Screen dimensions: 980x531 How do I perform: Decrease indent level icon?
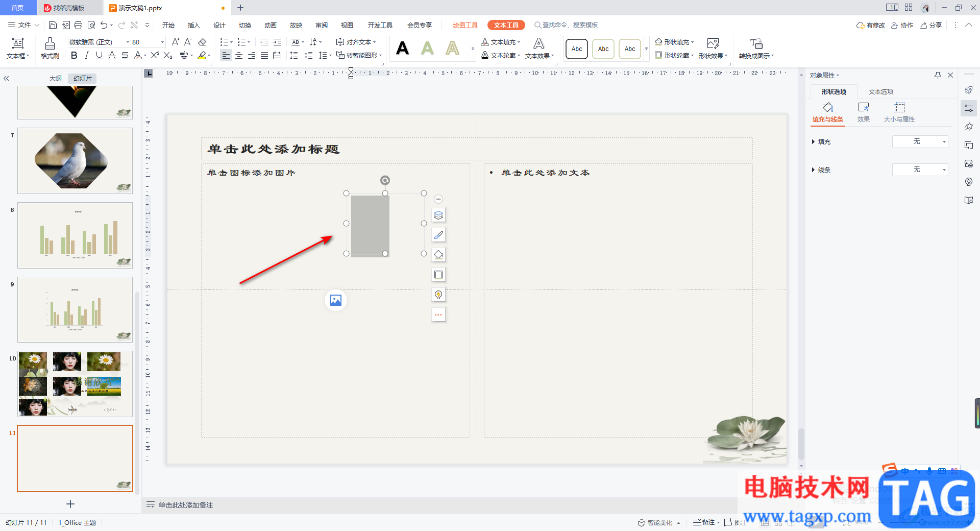[264, 42]
